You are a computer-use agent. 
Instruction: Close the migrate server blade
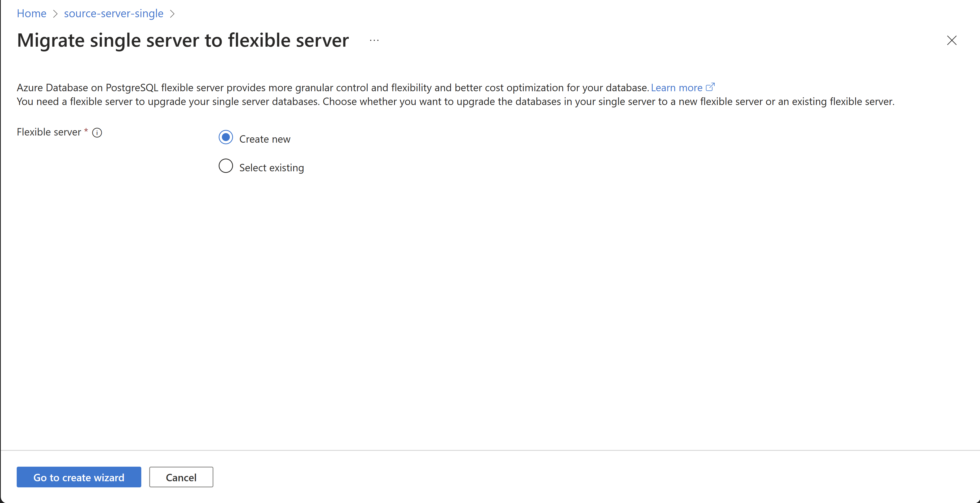[951, 40]
